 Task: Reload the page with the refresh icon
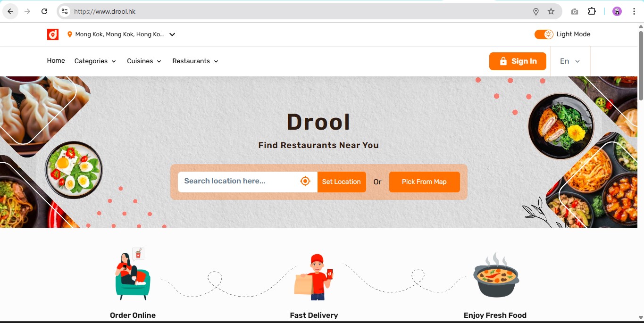44,11
